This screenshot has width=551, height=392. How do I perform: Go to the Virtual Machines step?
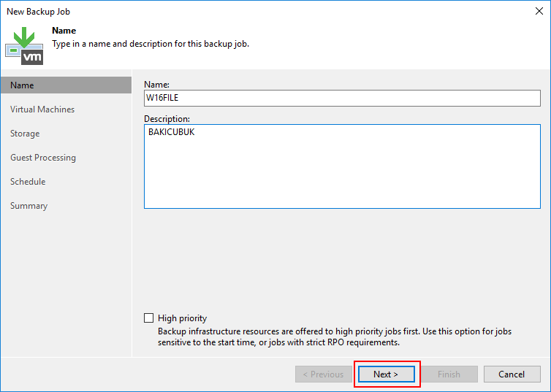point(42,109)
